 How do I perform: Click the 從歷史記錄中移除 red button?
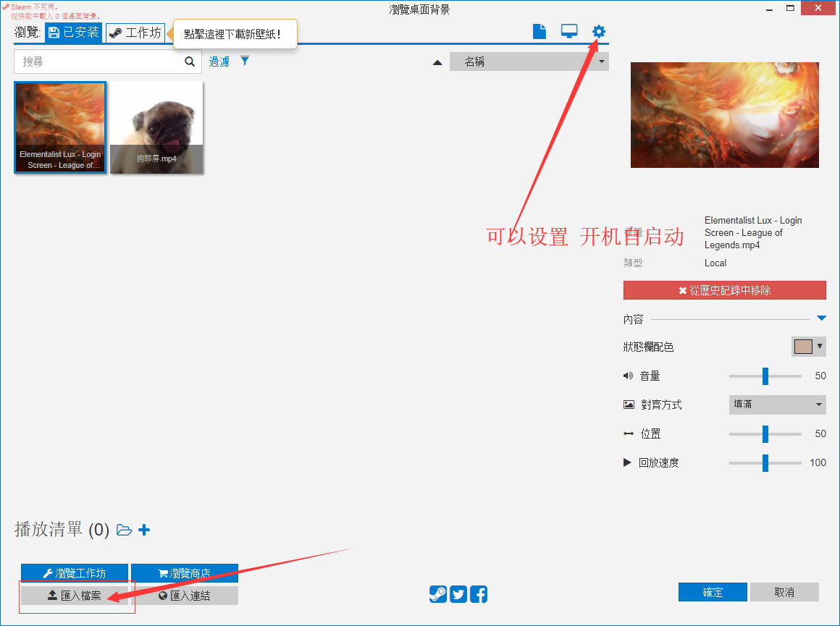pos(724,290)
